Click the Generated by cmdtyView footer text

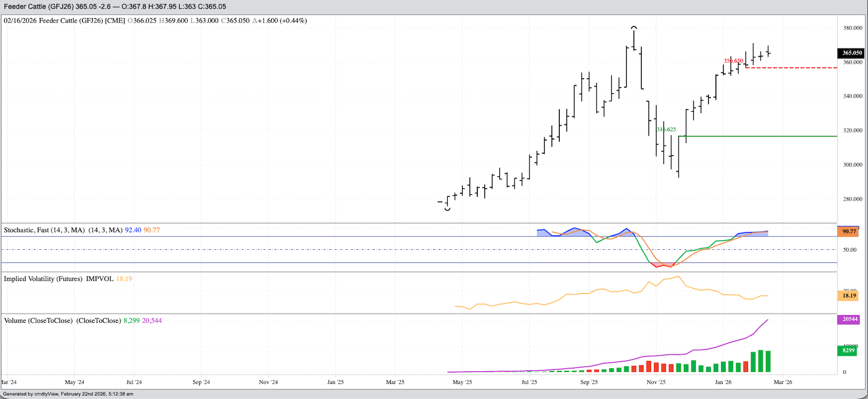(x=68, y=394)
